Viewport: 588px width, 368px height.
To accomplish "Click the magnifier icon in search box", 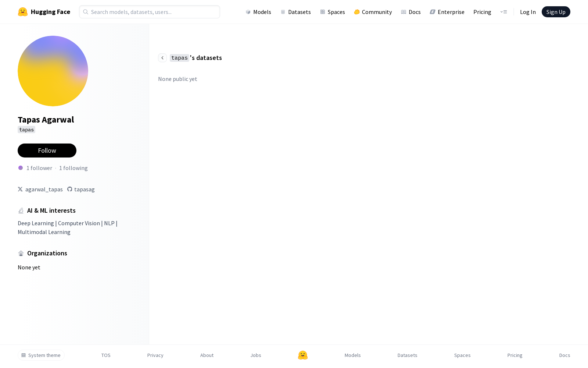I will coord(86,12).
